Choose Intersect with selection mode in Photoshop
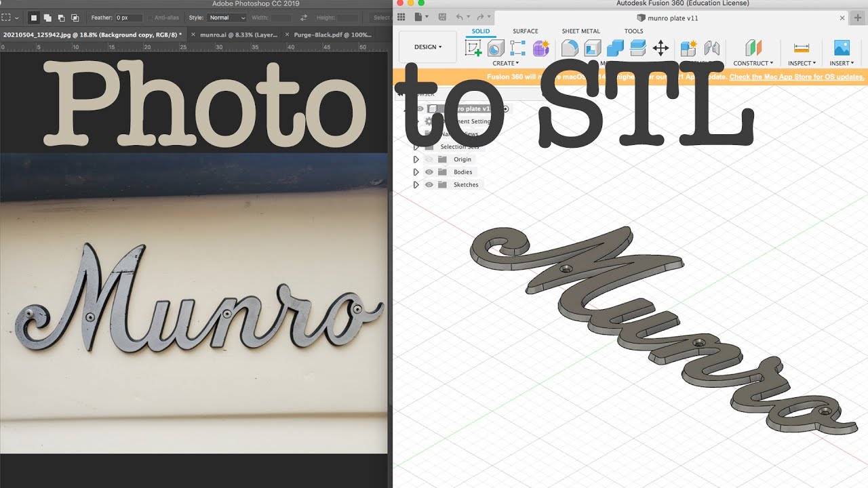This screenshot has height=488, width=868. 75,17
